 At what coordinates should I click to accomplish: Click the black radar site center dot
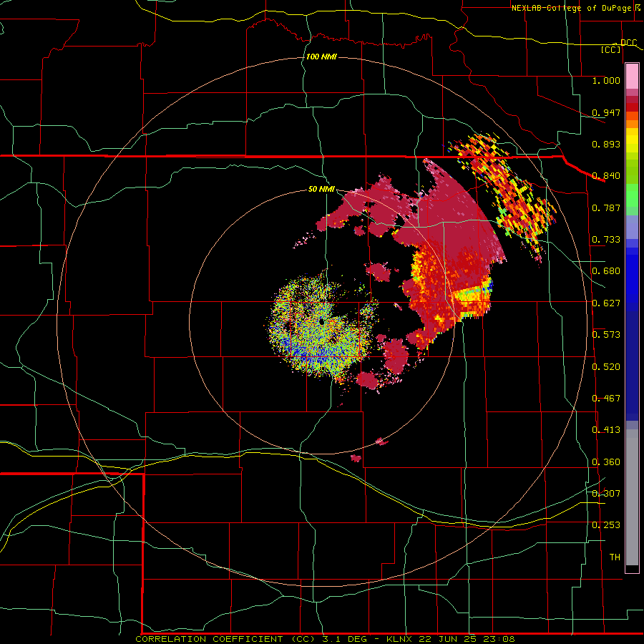coord(322,321)
